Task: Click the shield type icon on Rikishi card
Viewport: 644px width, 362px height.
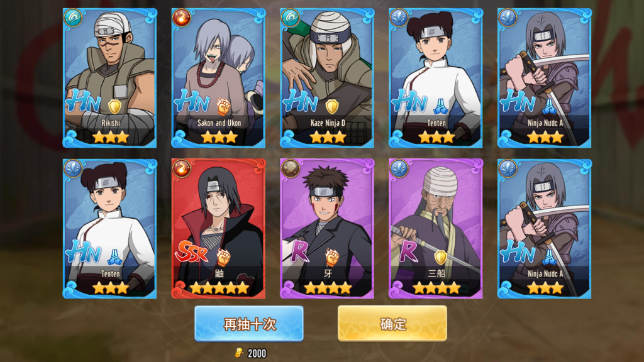Action: (x=114, y=106)
